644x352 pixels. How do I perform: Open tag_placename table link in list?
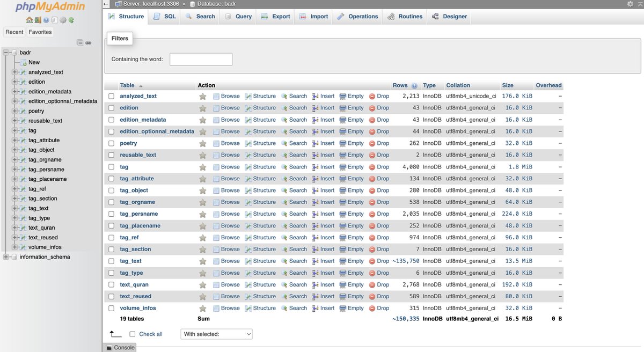click(x=140, y=226)
